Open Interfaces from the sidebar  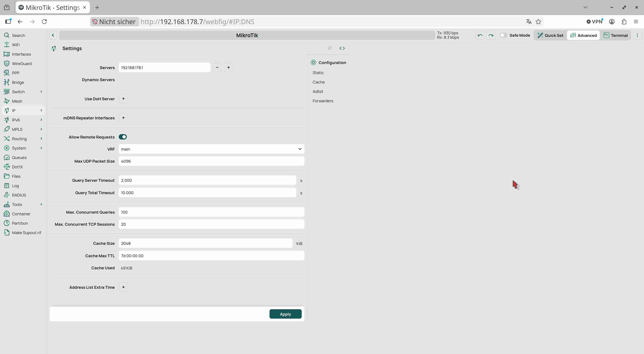coord(21,54)
